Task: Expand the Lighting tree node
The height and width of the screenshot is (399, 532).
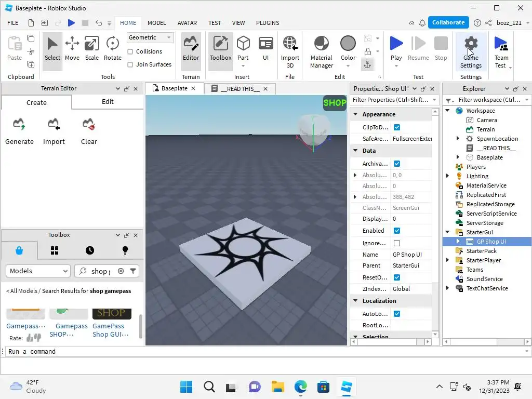Action: pyautogui.click(x=447, y=176)
